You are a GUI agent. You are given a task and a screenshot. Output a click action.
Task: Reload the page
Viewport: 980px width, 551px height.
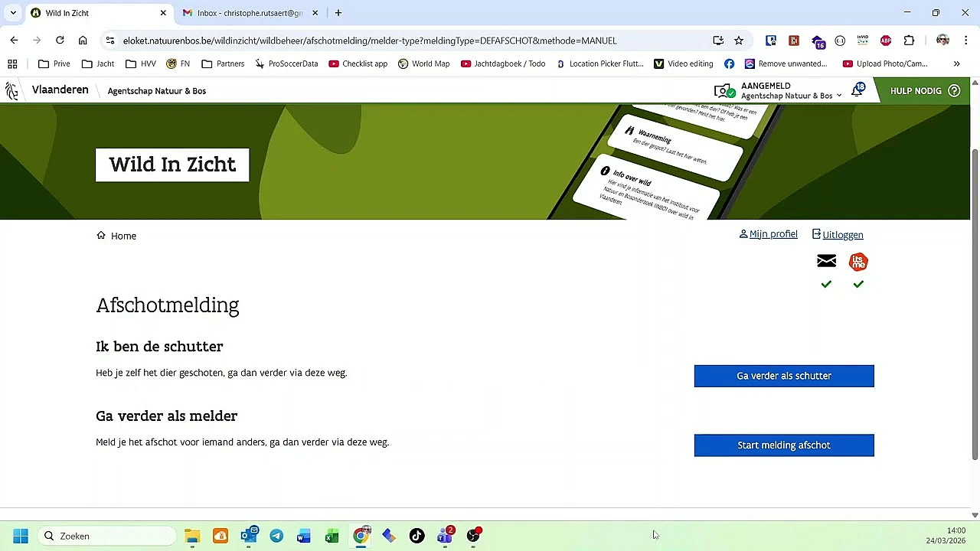(60, 41)
